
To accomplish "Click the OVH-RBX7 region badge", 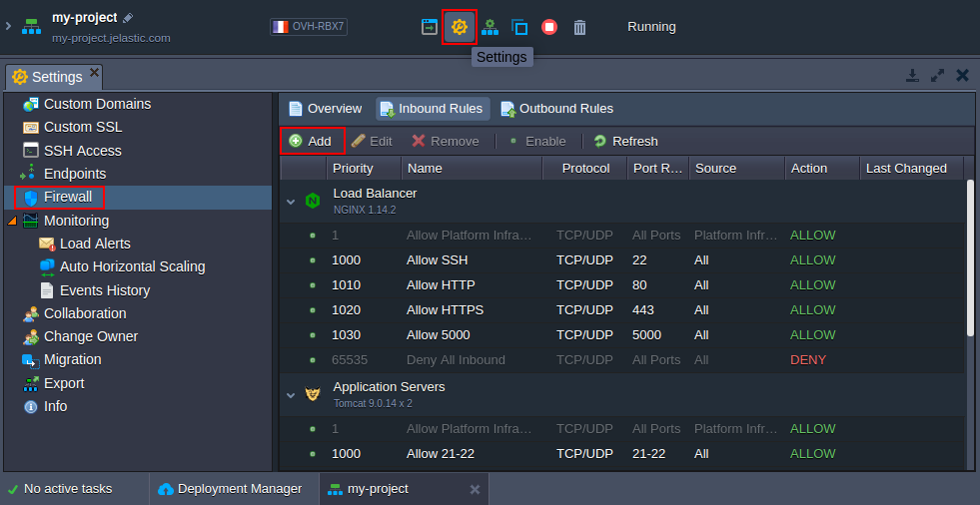I will pyautogui.click(x=309, y=27).
